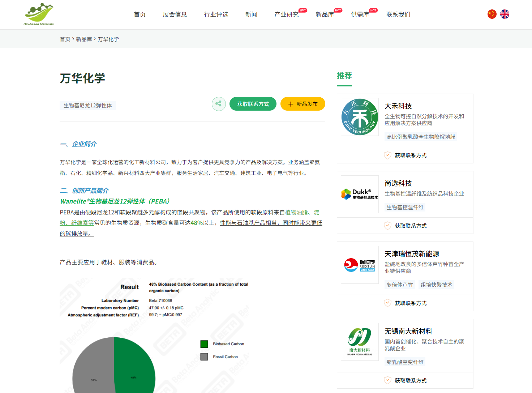Click the 瑞恒茂 Redsun logo
This screenshot has height=393, width=532.
click(360, 265)
